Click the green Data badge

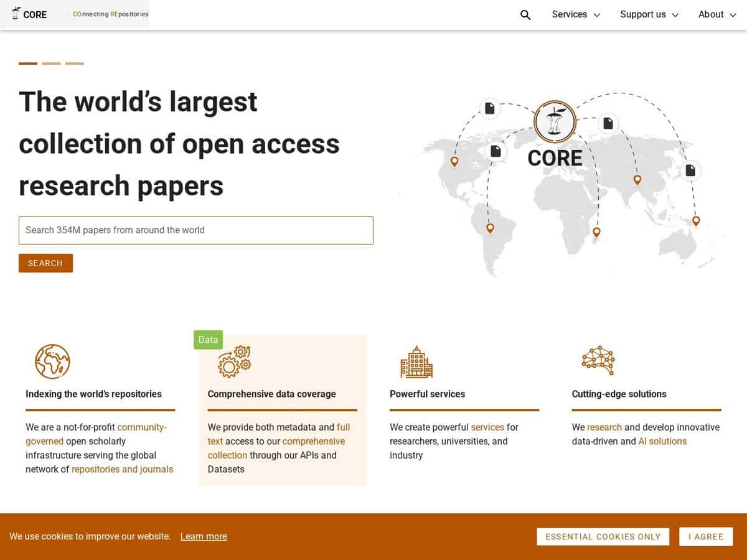(208, 340)
